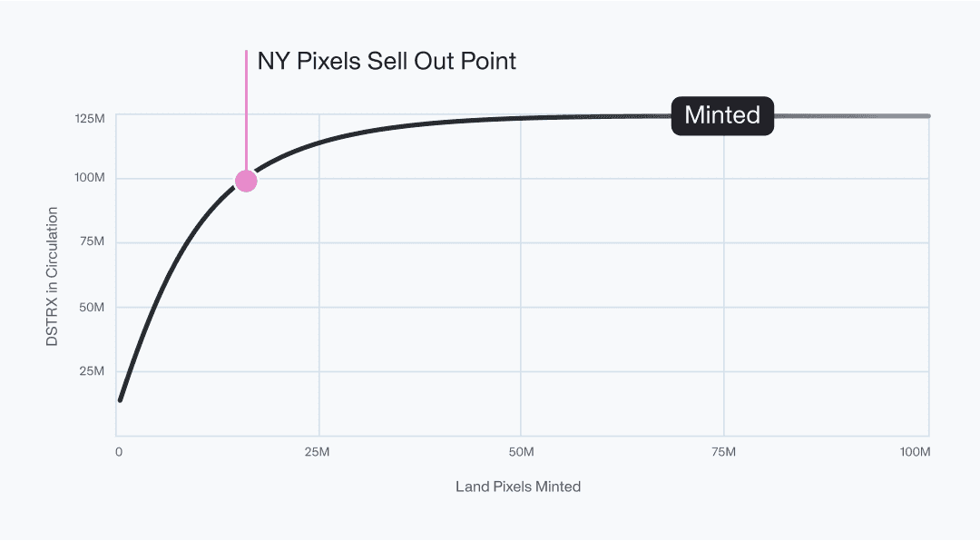Click the 125M y-axis label

pyautogui.click(x=90, y=119)
